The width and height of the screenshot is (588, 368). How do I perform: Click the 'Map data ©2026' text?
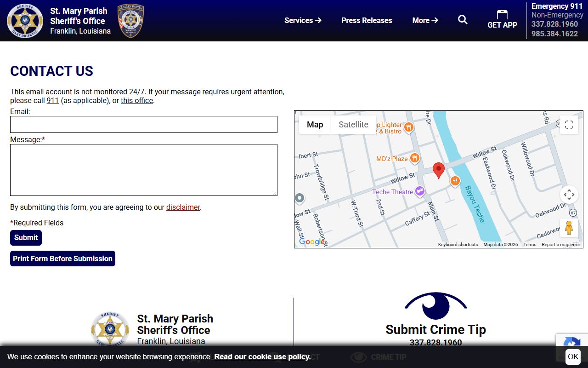pos(501,245)
